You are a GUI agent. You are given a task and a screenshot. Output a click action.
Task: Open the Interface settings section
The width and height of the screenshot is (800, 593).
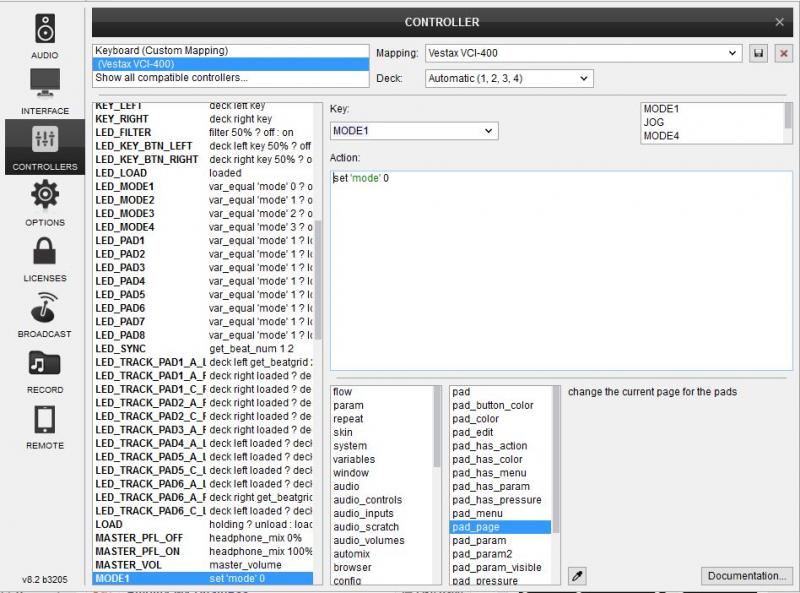point(45,90)
